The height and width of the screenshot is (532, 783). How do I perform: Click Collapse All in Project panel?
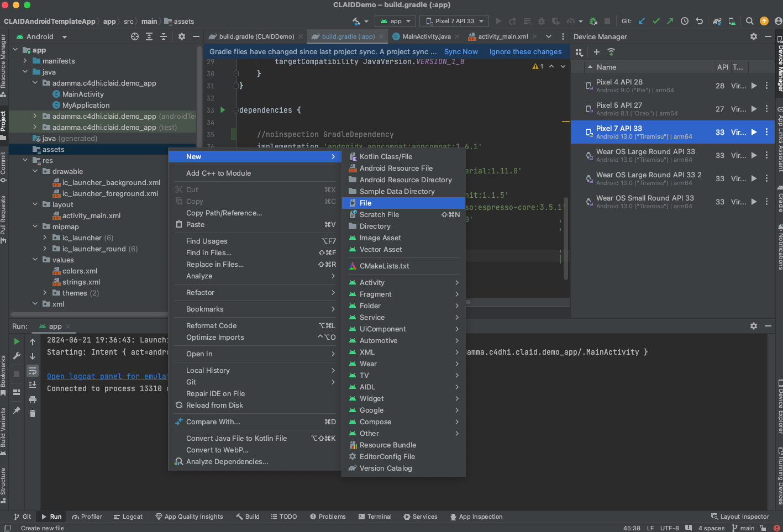click(164, 36)
